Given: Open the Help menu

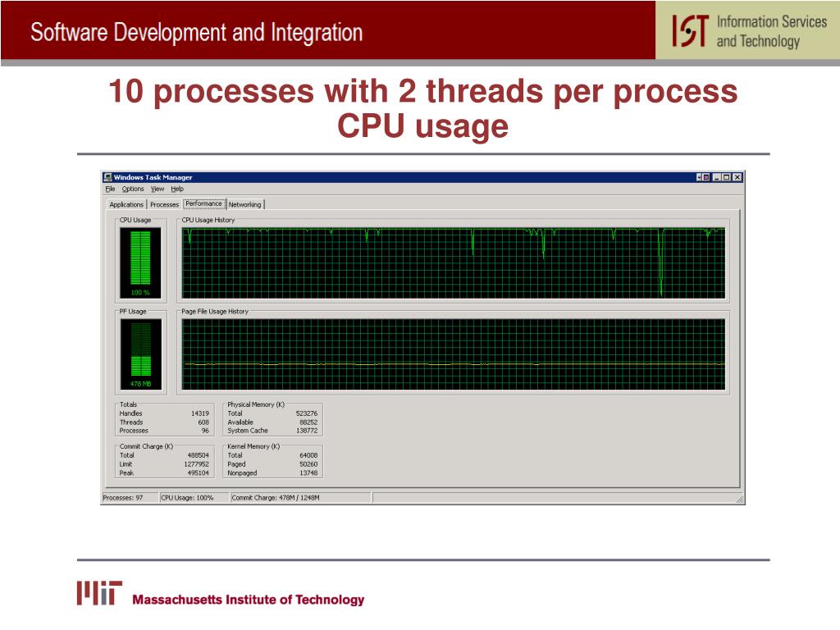Looking at the screenshot, I should pos(177,189).
